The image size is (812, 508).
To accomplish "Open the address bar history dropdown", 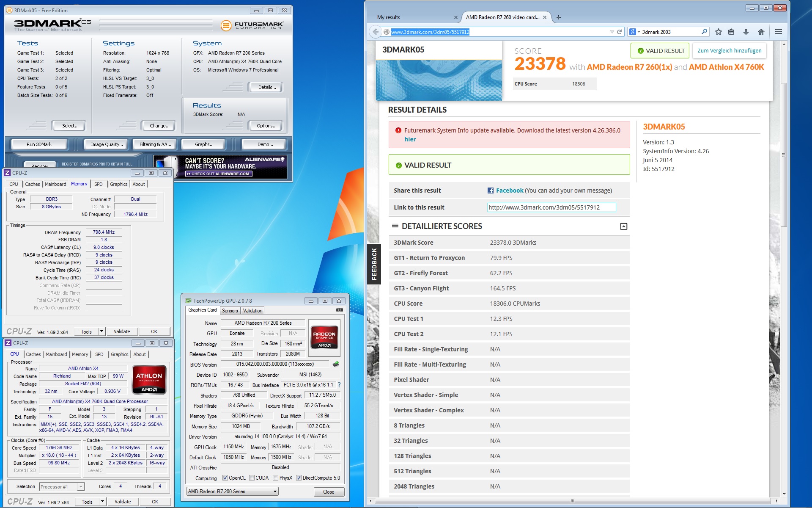I will [x=612, y=32].
